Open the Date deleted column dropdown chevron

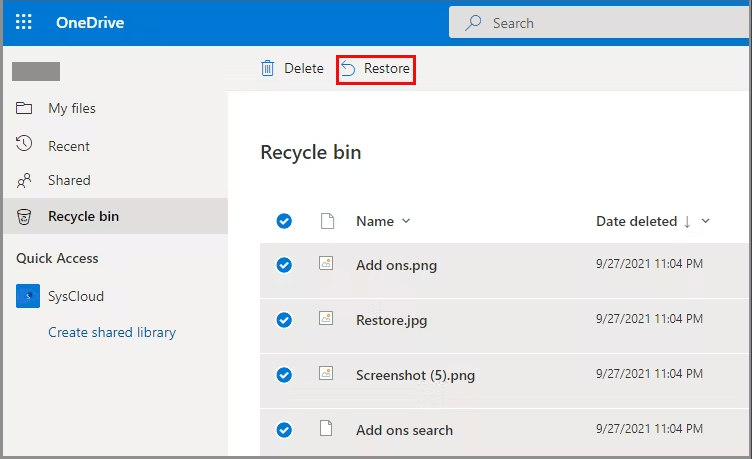click(705, 221)
